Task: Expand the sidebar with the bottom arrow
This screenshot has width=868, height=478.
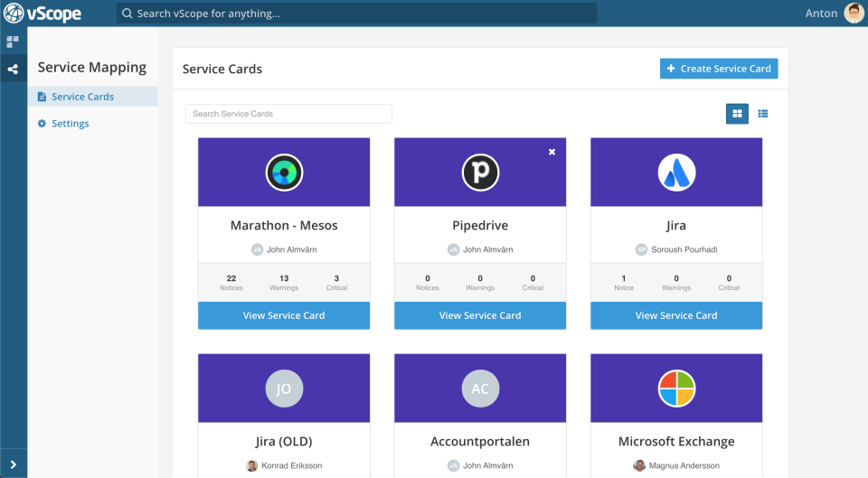Action: (14, 464)
